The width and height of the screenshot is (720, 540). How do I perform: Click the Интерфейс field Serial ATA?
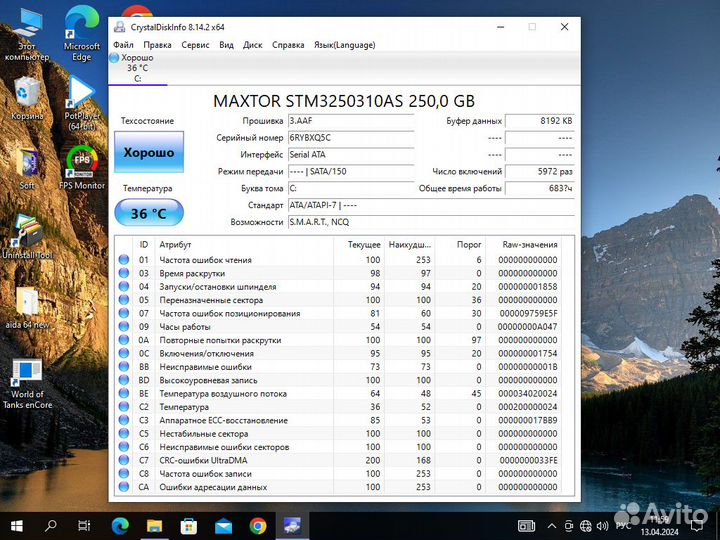pos(351,155)
